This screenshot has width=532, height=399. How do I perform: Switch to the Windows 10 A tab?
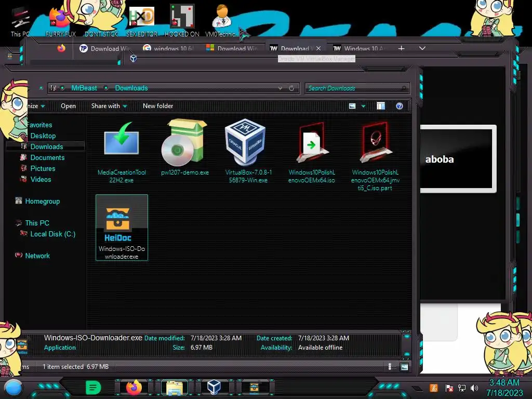[359, 48]
